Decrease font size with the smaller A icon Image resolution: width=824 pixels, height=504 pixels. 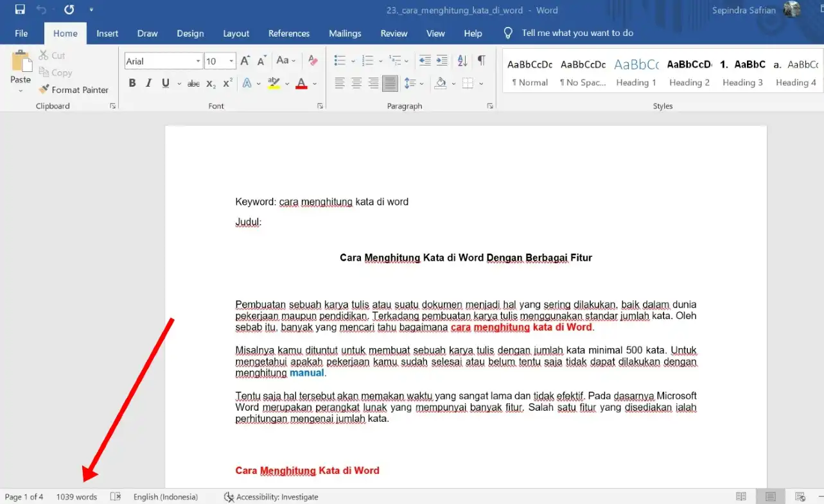[261, 61]
